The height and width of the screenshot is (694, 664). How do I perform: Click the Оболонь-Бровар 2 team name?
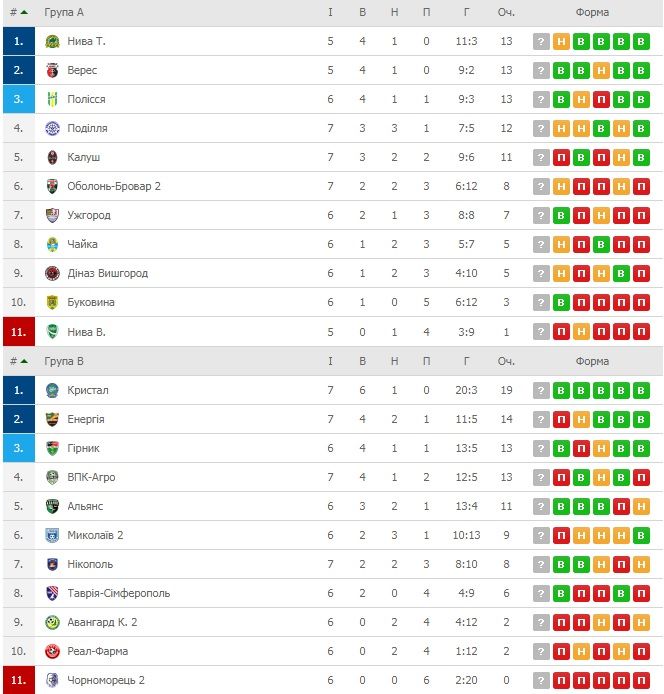(x=114, y=186)
